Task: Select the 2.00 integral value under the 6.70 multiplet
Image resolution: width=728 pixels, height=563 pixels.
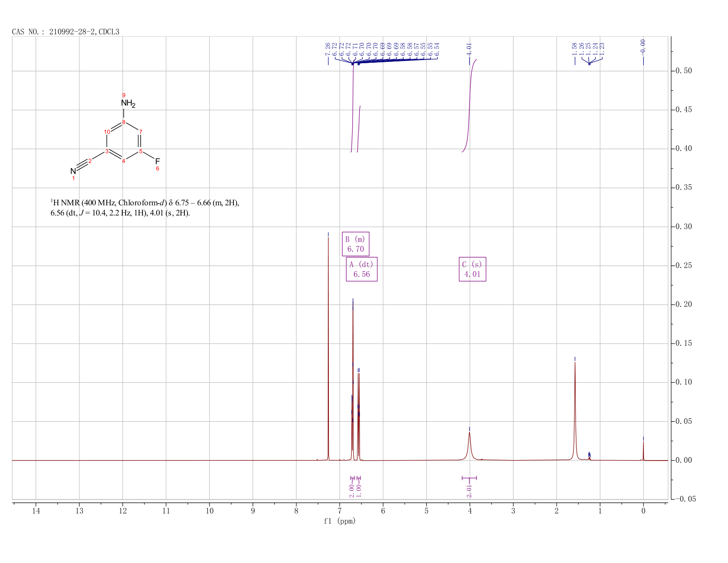Action: tap(352, 491)
